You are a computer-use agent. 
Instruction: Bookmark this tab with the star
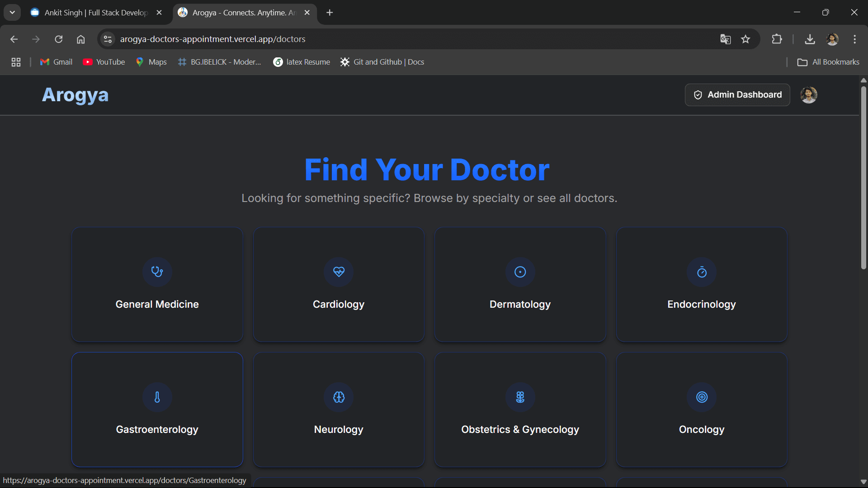pos(745,39)
